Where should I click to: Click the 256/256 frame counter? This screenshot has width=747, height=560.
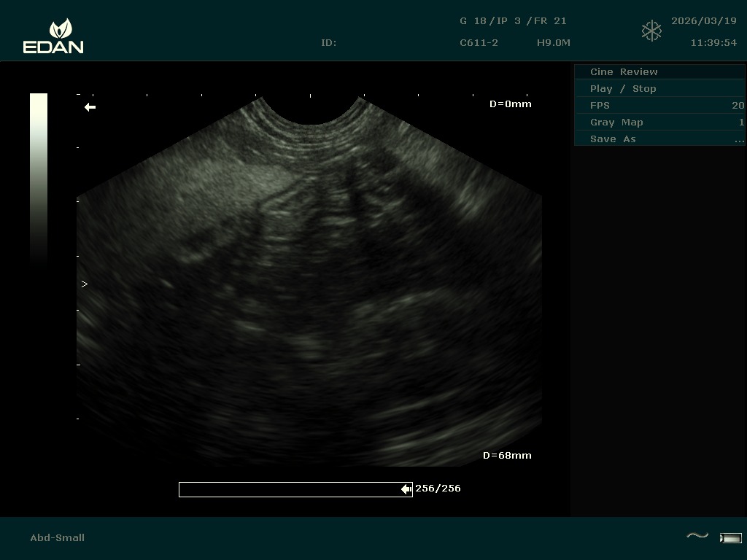pos(438,489)
